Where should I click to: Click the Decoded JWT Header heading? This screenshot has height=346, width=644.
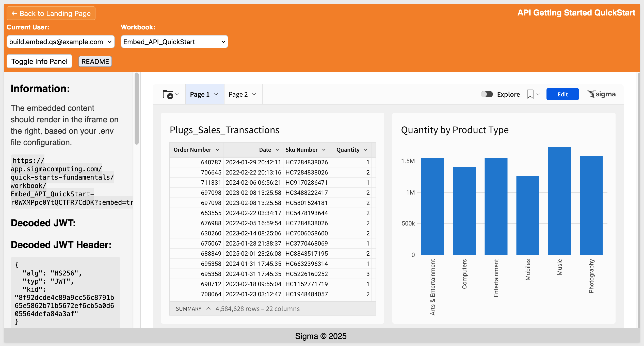(61, 245)
